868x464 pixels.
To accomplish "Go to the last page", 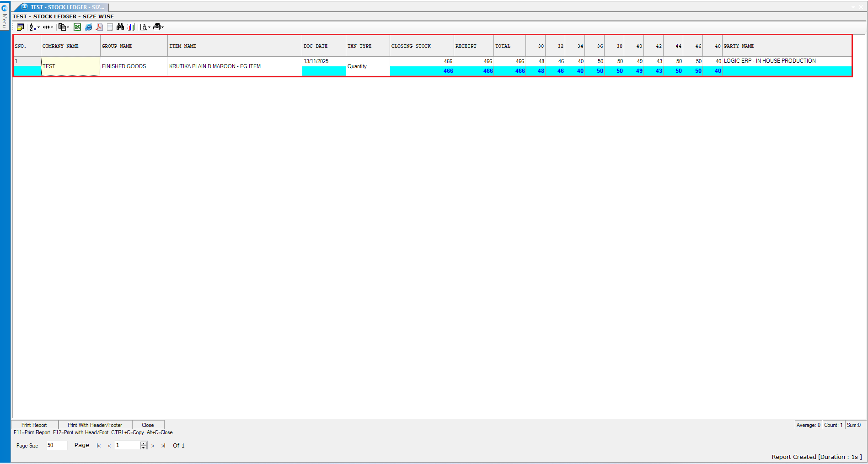I will (x=163, y=446).
